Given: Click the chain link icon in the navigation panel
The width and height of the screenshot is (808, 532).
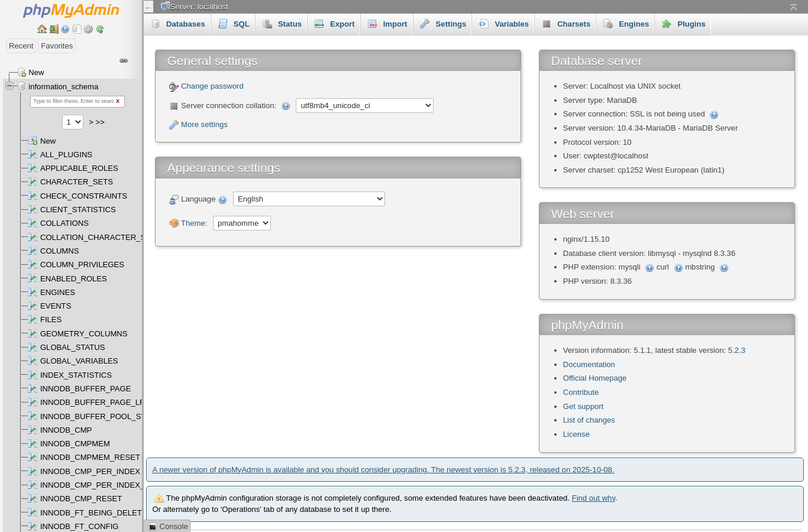Looking at the screenshot, I should (124, 60).
